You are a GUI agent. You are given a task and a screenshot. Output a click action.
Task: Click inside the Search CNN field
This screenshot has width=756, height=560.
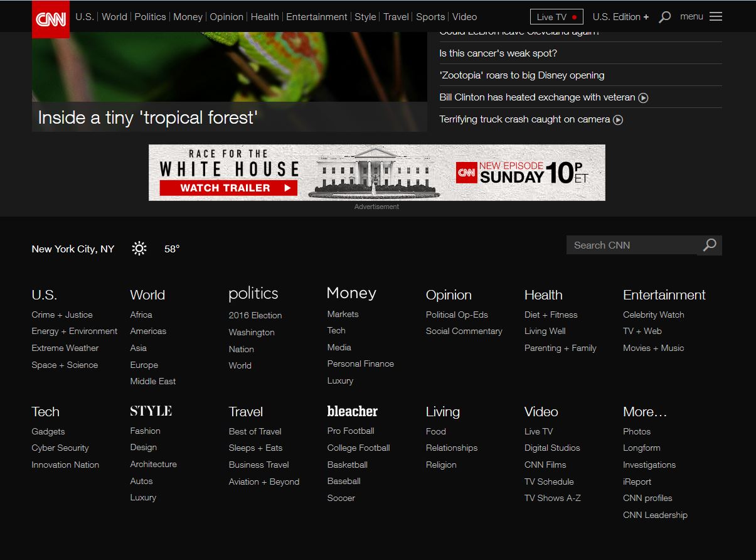(632, 245)
